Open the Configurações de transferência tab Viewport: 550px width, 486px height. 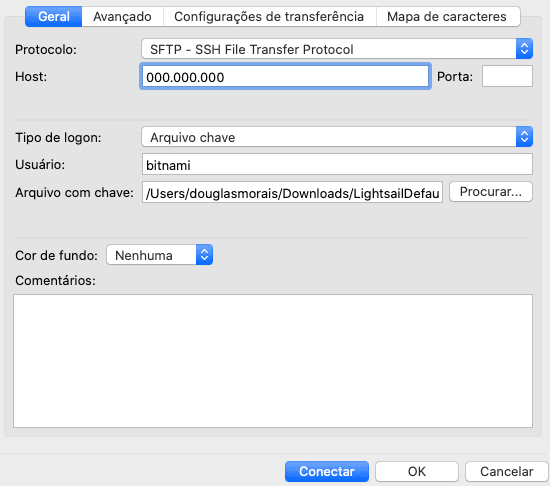[269, 16]
